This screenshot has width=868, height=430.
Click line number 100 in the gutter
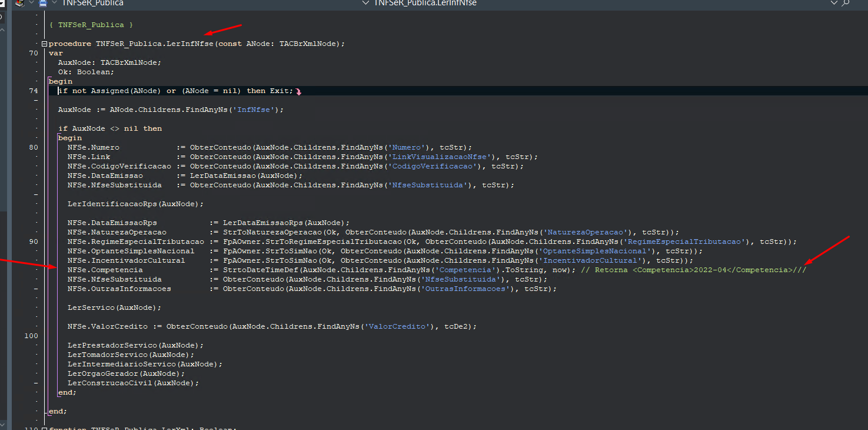pos(31,336)
